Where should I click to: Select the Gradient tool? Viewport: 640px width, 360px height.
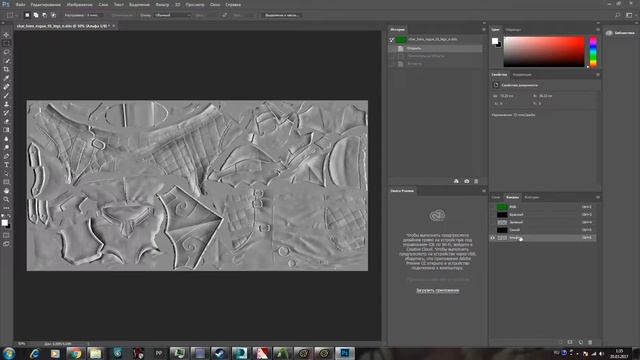(x=6, y=130)
